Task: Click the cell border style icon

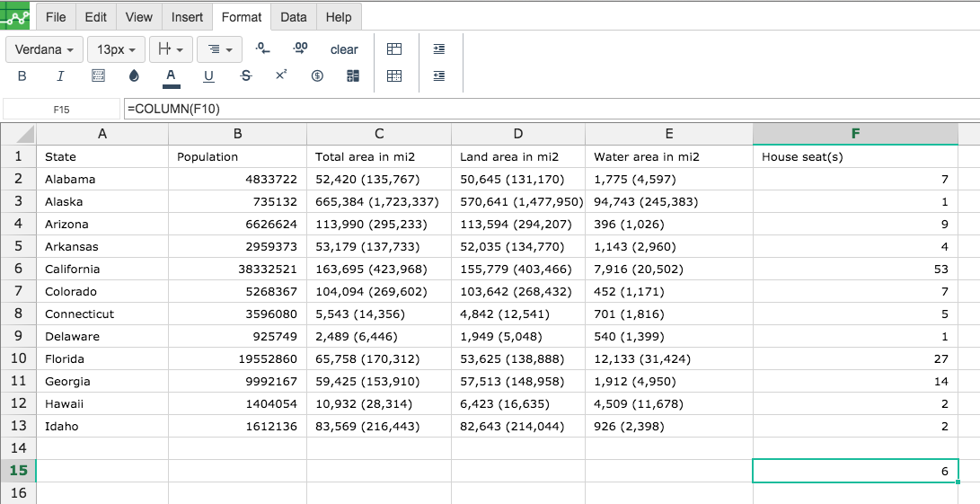Action: pos(99,76)
